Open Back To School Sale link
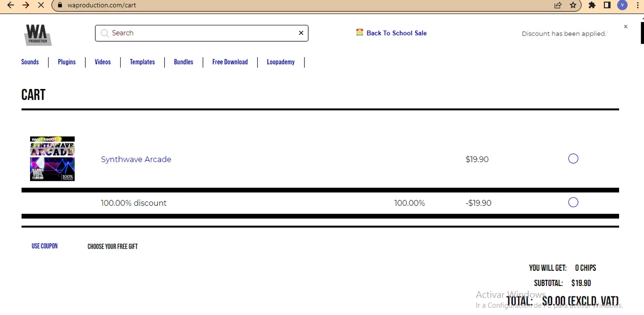This screenshot has height=315, width=644. coord(396,33)
